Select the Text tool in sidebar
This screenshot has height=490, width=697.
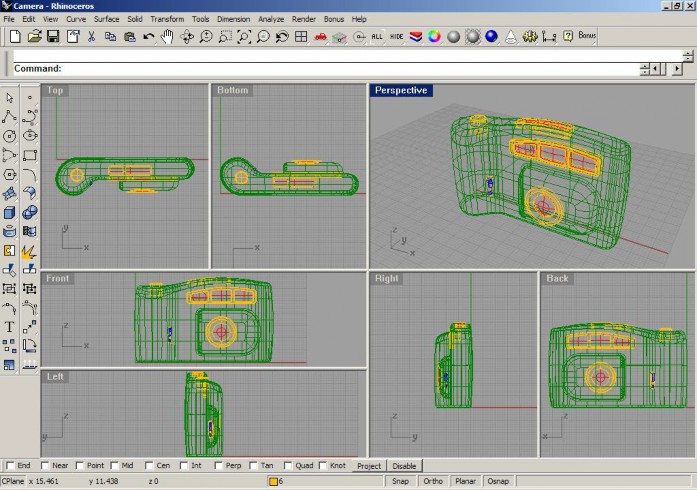pos(9,327)
